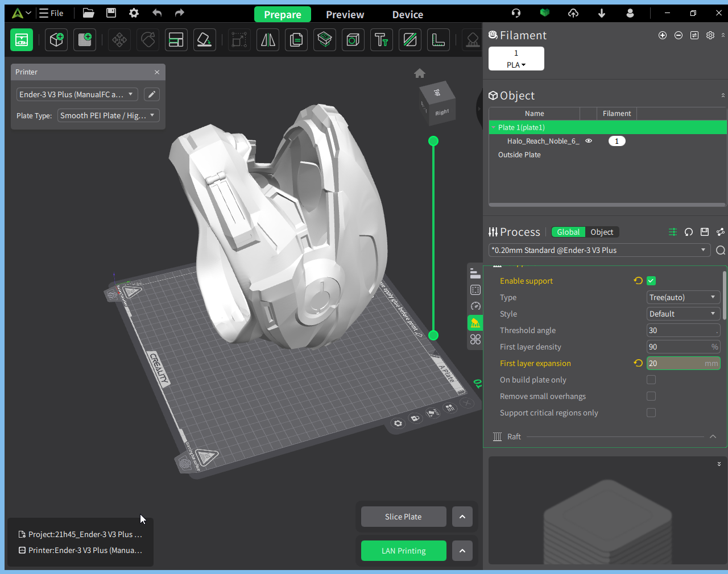Click the Add Plate toolbar icon
The height and width of the screenshot is (574, 728).
pyautogui.click(x=85, y=40)
